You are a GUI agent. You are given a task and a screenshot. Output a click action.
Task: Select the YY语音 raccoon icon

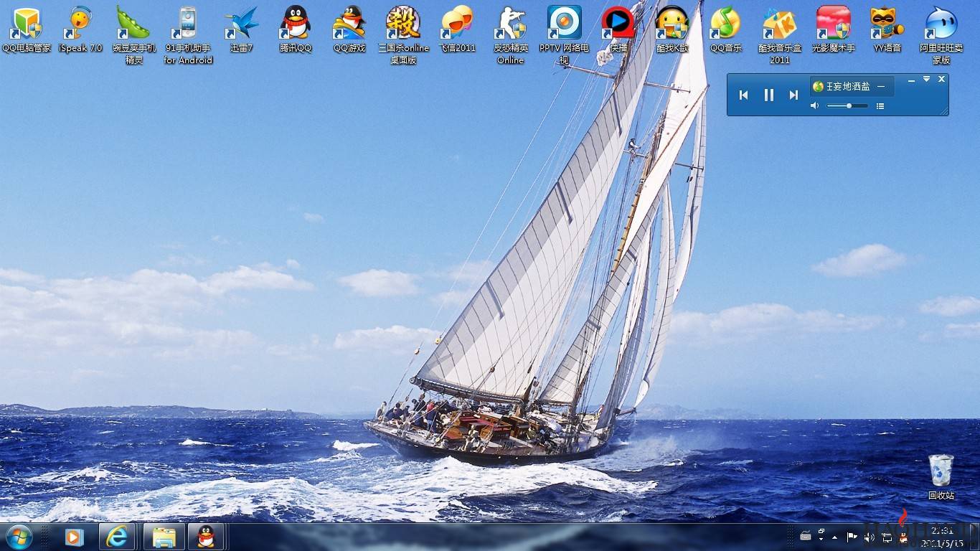tap(887, 30)
